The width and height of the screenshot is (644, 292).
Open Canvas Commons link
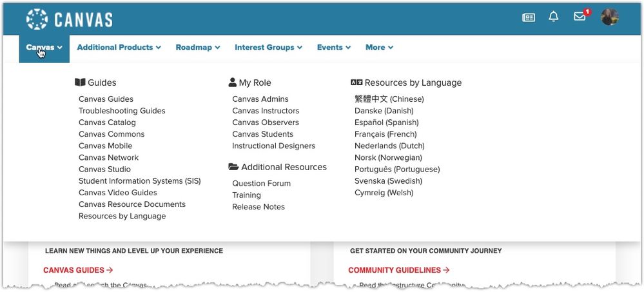coord(112,134)
